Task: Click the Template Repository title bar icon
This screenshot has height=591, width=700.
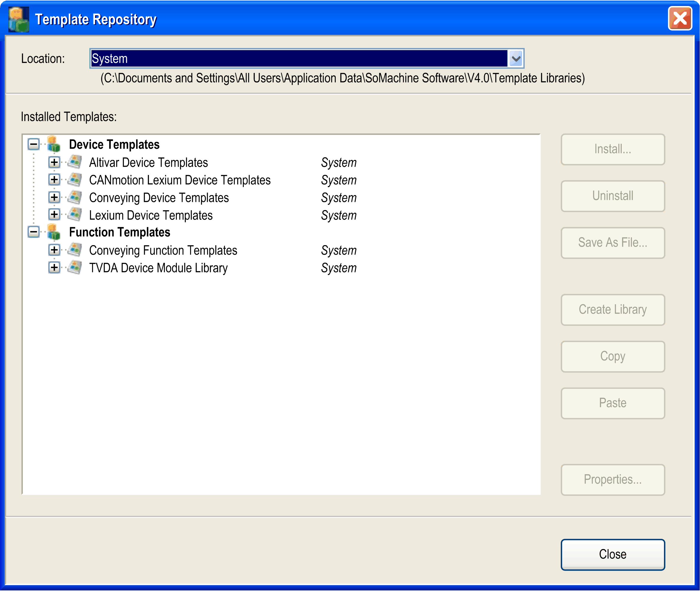Action: (19, 19)
